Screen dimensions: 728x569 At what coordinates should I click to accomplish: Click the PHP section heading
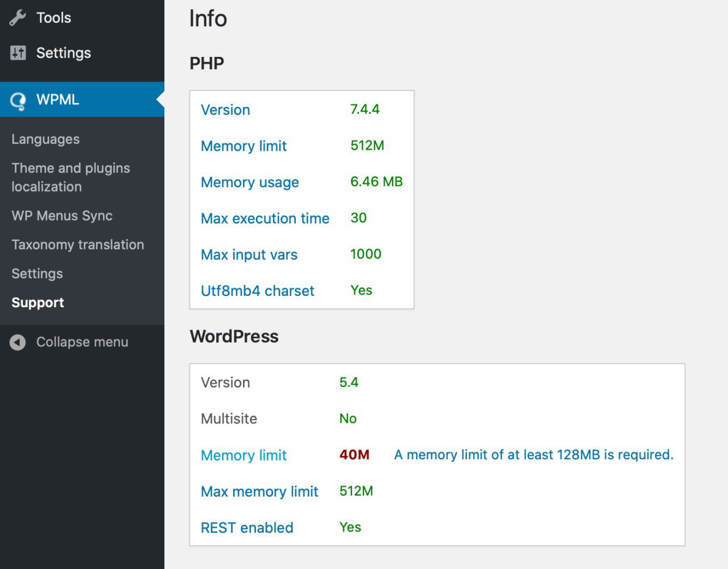[x=206, y=63]
